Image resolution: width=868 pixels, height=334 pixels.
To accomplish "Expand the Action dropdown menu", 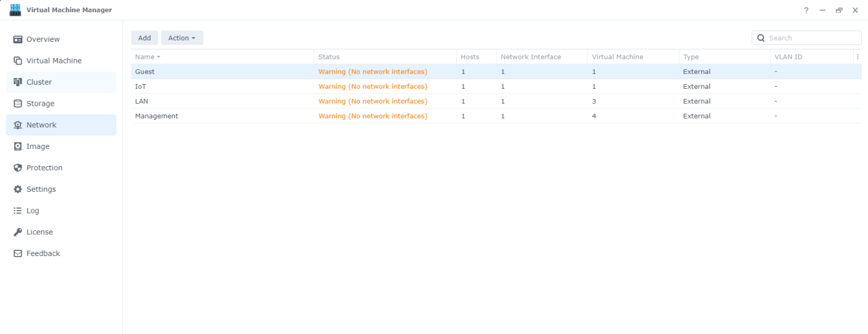I will (x=182, y=38).
